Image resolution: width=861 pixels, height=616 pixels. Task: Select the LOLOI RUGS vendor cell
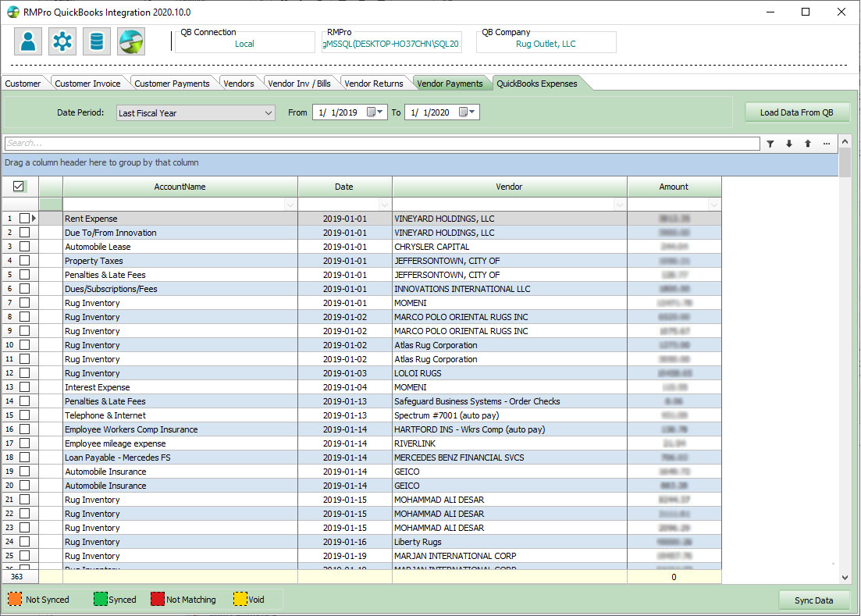click(510, 373)
